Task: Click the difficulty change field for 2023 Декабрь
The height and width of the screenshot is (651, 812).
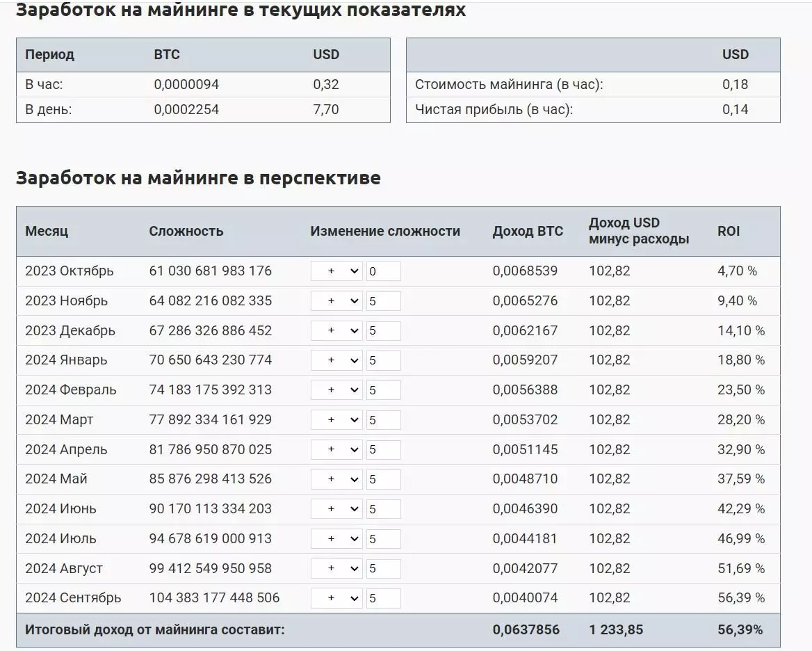Action: [x=384, y=331]
